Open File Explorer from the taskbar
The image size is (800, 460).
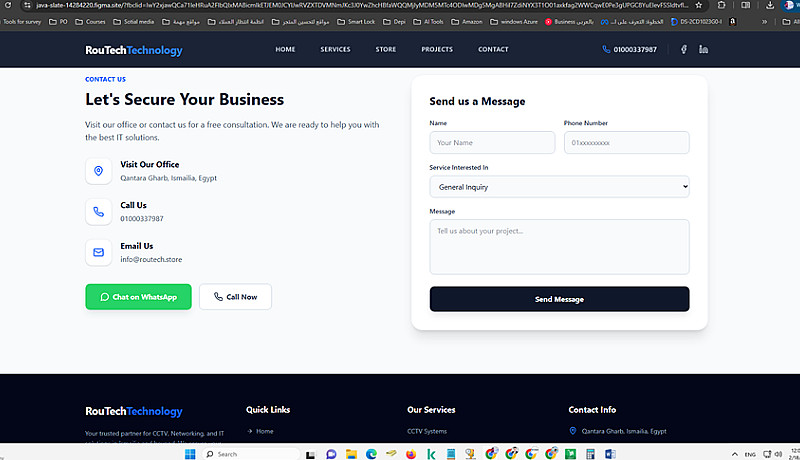pyautogui.click(x=351, y=454)
